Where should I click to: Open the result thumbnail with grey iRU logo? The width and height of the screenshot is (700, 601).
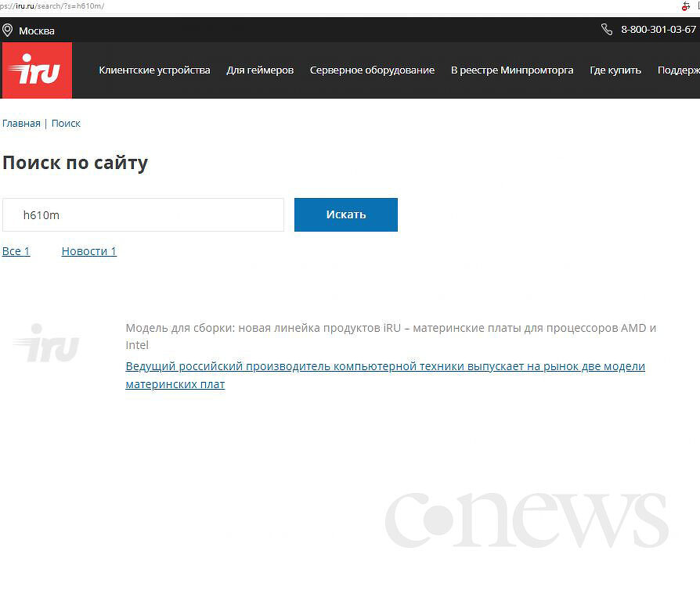[x=46, y=343]
